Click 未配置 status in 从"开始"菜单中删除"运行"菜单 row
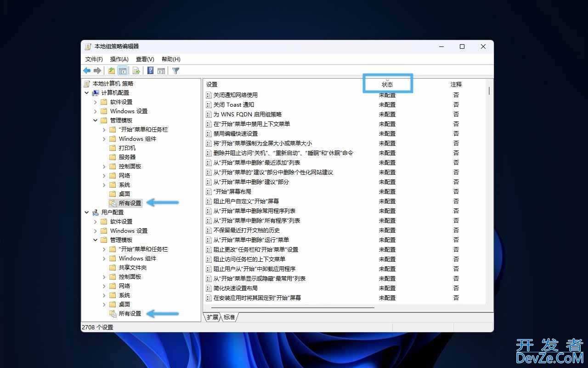The image size is (588, 368). click(x=387, y=240)
